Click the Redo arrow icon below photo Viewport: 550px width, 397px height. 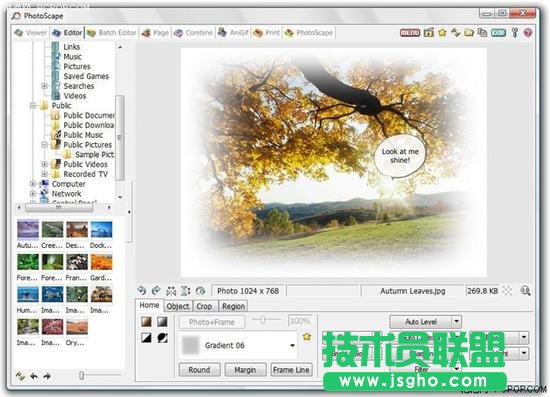pyautogui.click(x=156, y=290)
